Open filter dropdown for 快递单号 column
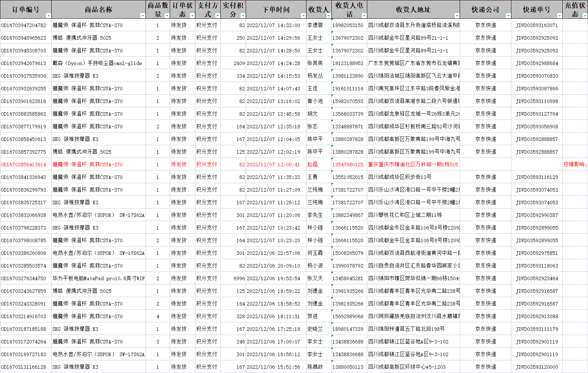588x373 pixels. [x=560, y=15]
